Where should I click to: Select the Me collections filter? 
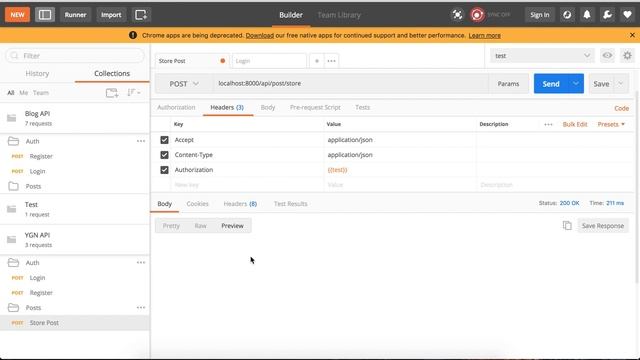pyautogui.click(x=24, y=93)
